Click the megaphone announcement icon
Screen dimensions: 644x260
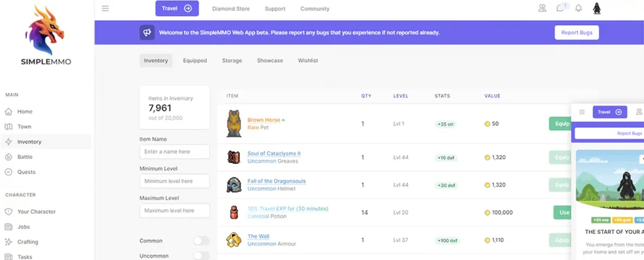click(147, 32)
